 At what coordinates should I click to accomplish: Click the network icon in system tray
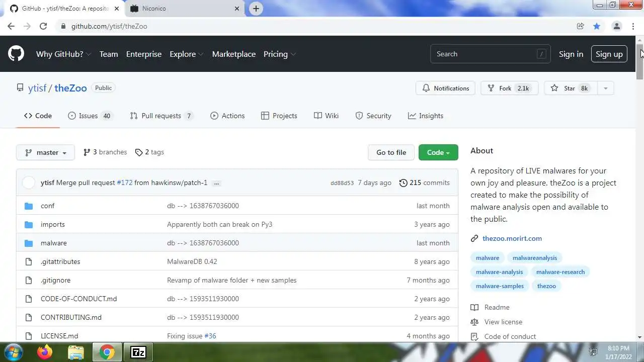point(593,352)
